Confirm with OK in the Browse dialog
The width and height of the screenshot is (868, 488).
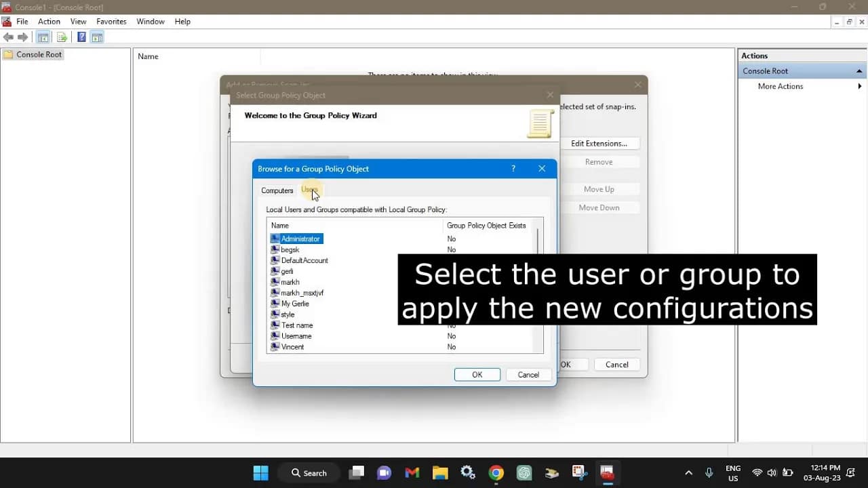pyautogui.click(x=477, y=374)
